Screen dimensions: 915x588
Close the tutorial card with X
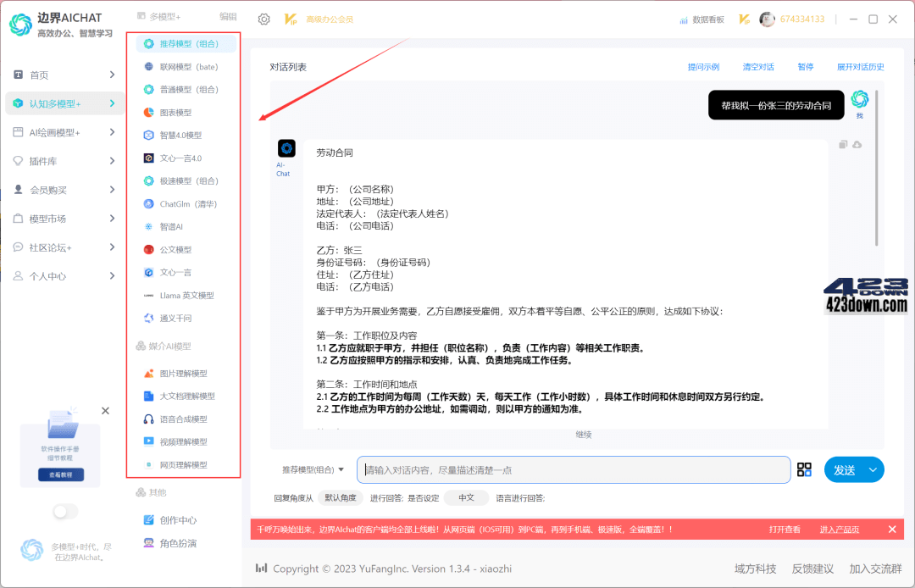[105, 411]
